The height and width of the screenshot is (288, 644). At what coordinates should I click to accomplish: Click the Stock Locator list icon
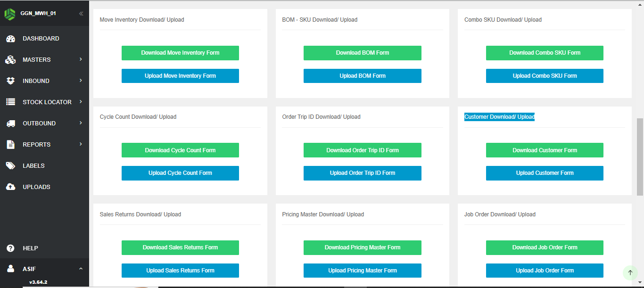pos(10,102)
